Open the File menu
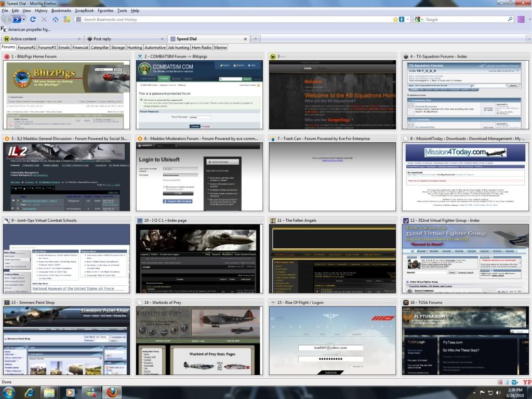 click(5, 10)
